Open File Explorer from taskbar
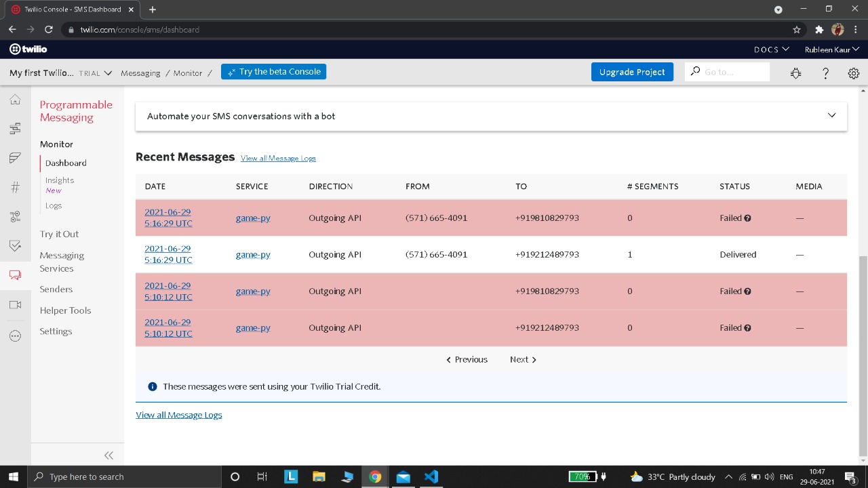Screen dimensions: 868x488 tap(319, 476)
